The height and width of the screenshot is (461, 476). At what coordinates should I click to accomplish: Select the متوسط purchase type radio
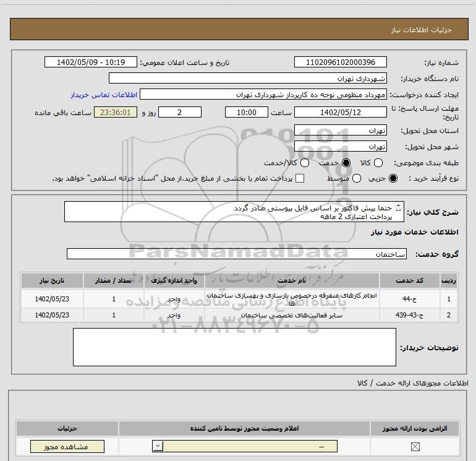point(357,178)
